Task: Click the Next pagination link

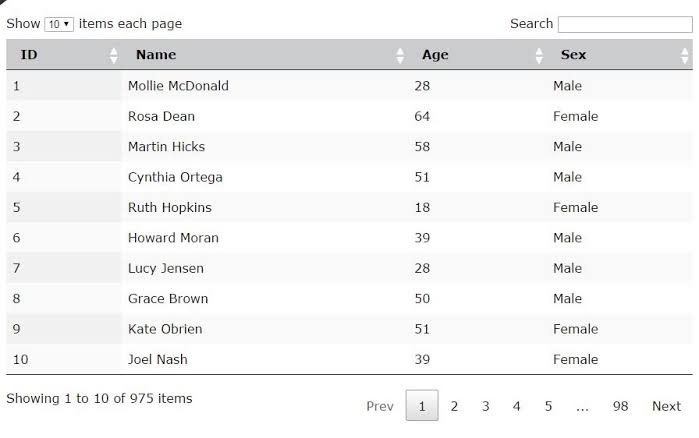Action: tap(666, 406)
